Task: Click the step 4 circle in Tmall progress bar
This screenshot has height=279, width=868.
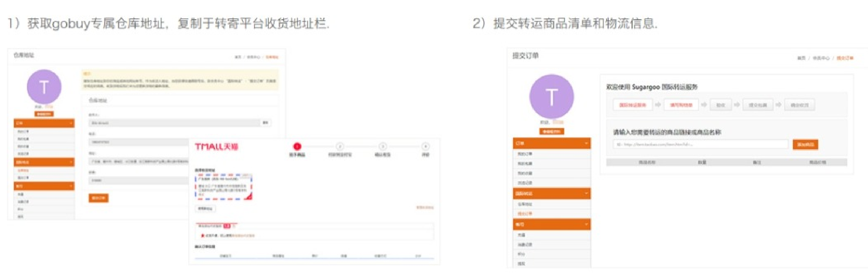Action: pos(425,146)
